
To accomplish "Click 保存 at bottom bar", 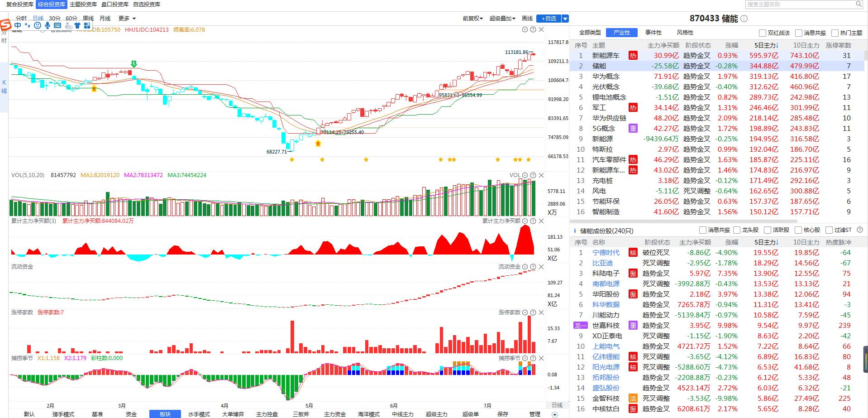I will pyautogui.click(x=502, y=414).
